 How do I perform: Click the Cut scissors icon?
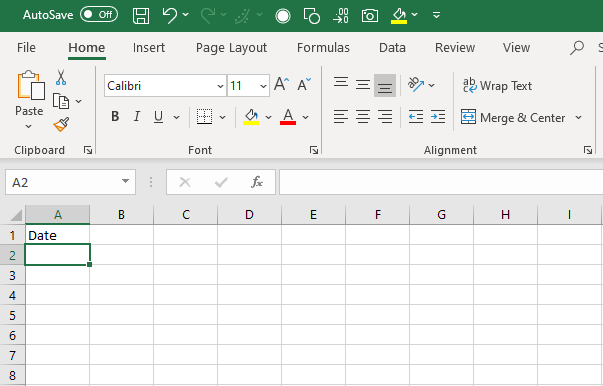[60, 77]
